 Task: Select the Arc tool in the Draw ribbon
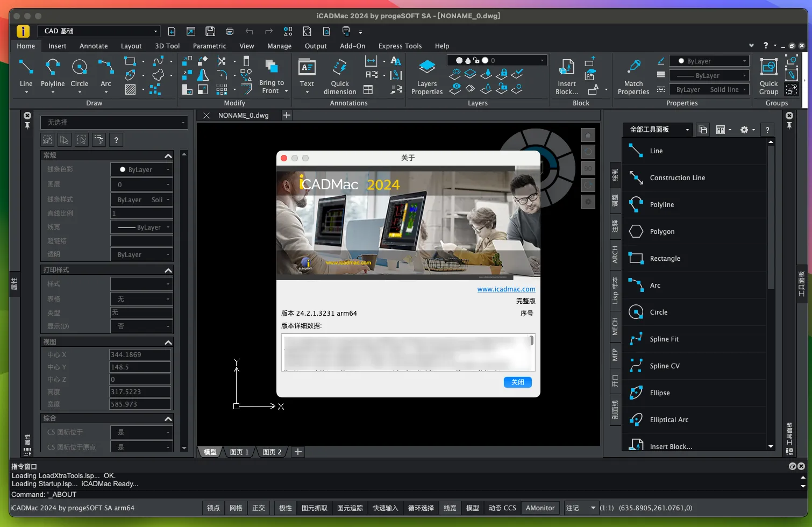pos(106,74)
